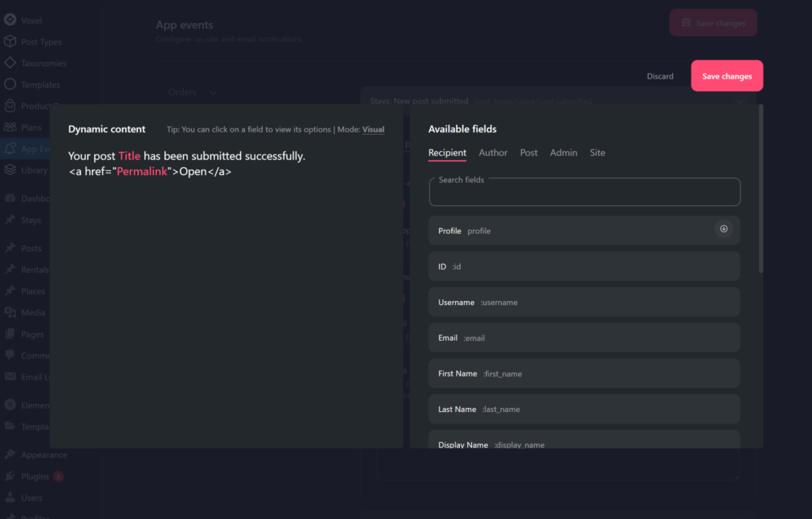812x519 pixels.
Task: Click the Search fields input box
Action: (584, 194)
